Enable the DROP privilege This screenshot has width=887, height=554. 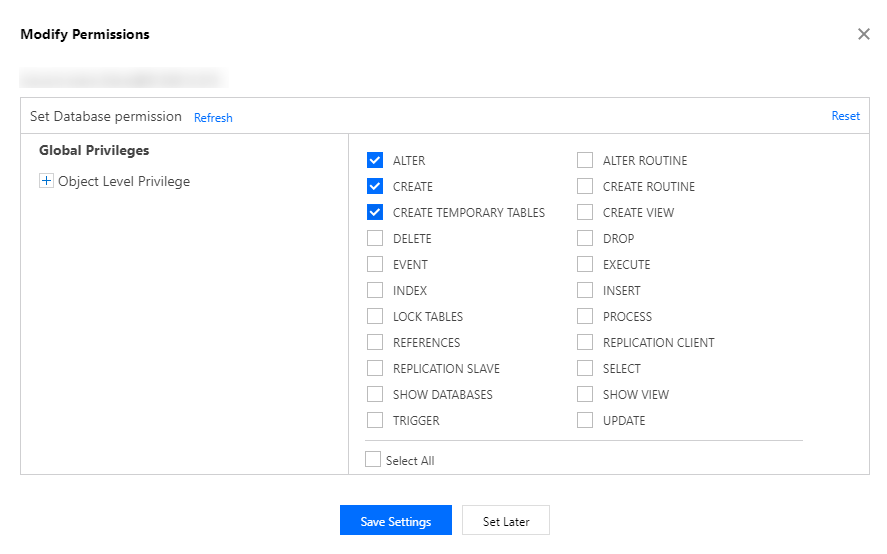coord(585,238)
